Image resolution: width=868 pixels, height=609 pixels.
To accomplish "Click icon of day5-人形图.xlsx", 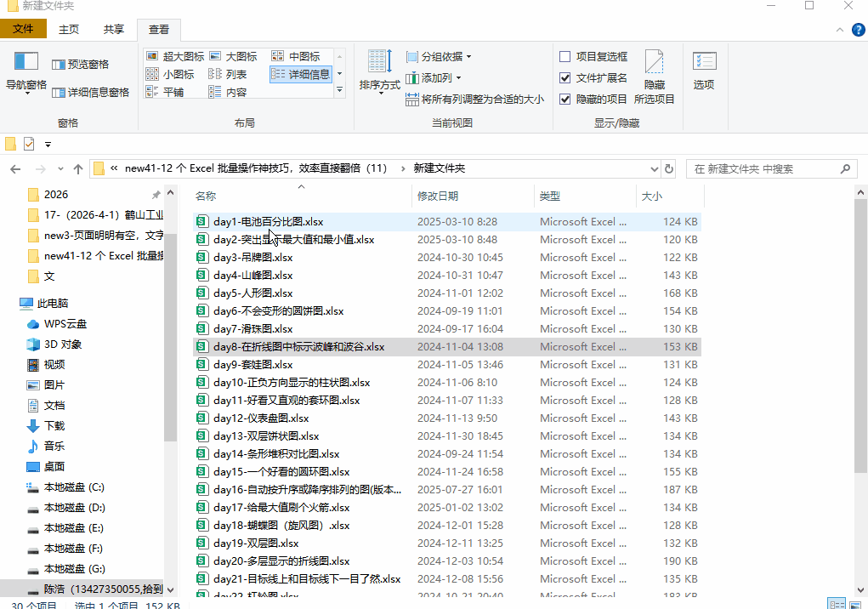I will (x=202, y=293).
